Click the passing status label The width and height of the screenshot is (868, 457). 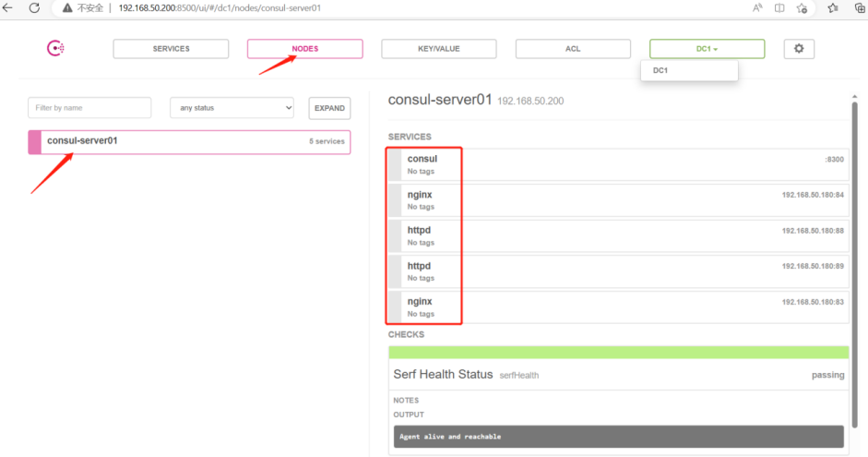(827, 375)
